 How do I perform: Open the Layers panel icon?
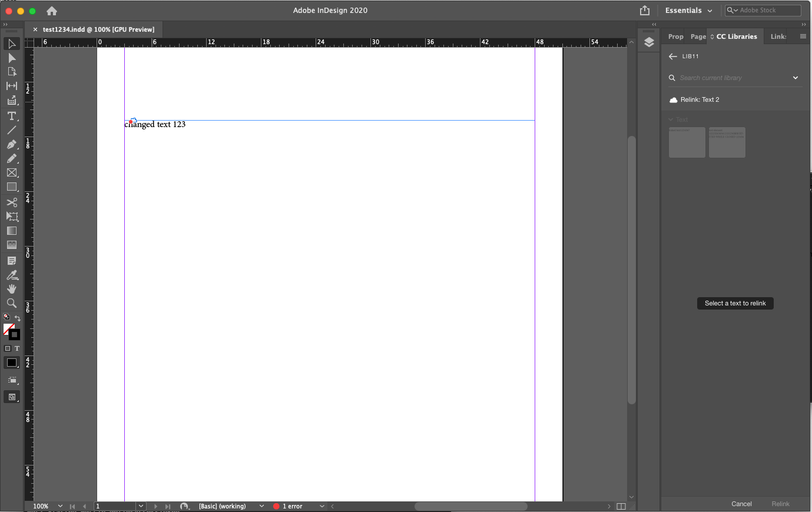pos(649,42)
